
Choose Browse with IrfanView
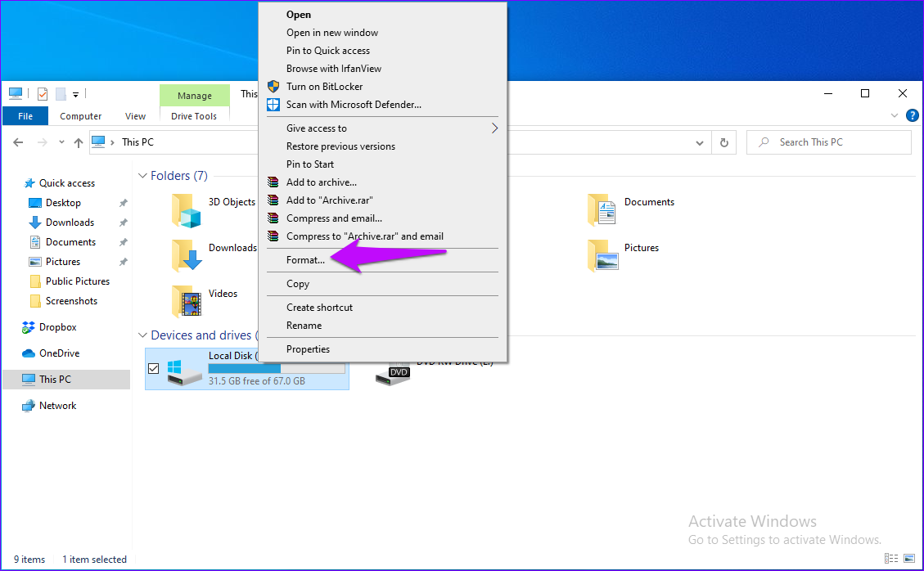(x=334, y=69)
